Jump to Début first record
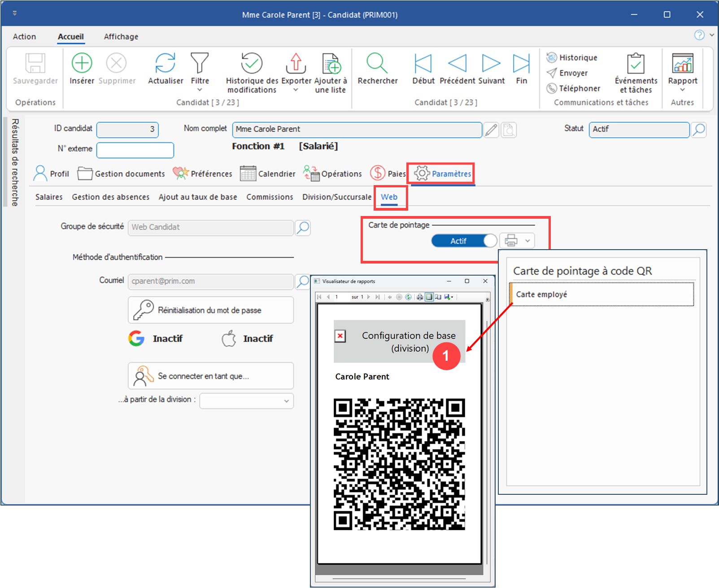This screenshot has width=719, height=588. tap(423, 63)
